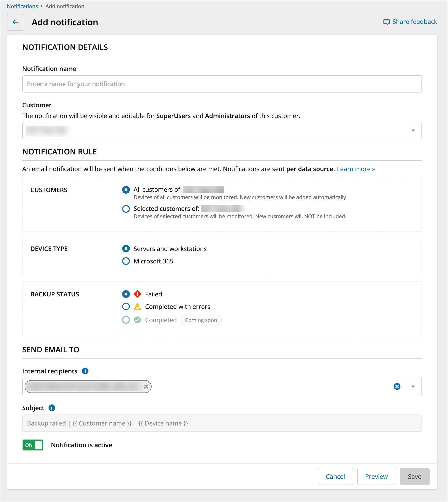Click the Subject info icon
Screen dimensions: 448x502
pos(52,408)
